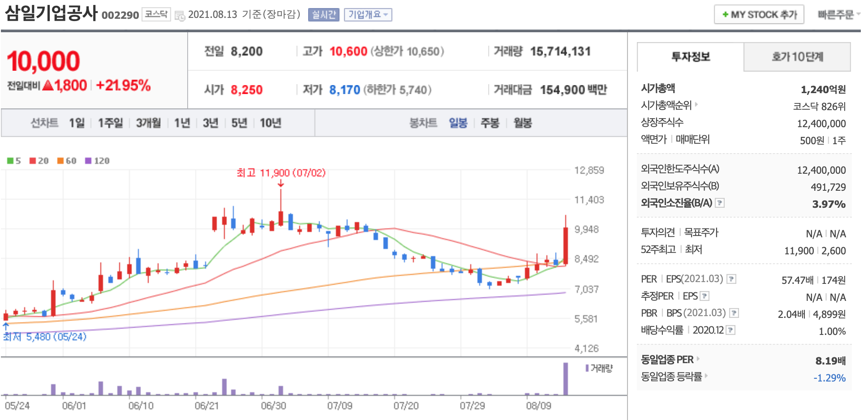The height and width of the screenshot is (420, 868).
Task: Select the 3개월 line chart period
Action: coord(148,123)
